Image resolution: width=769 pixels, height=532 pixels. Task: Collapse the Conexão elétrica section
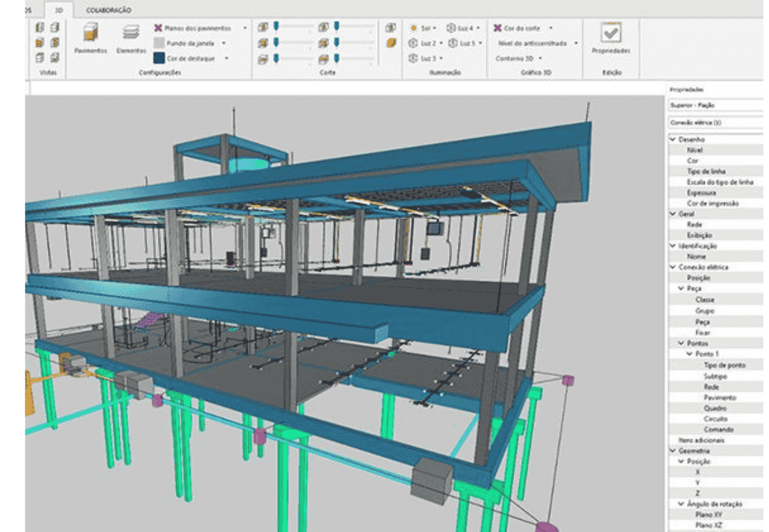click(672, 267)
